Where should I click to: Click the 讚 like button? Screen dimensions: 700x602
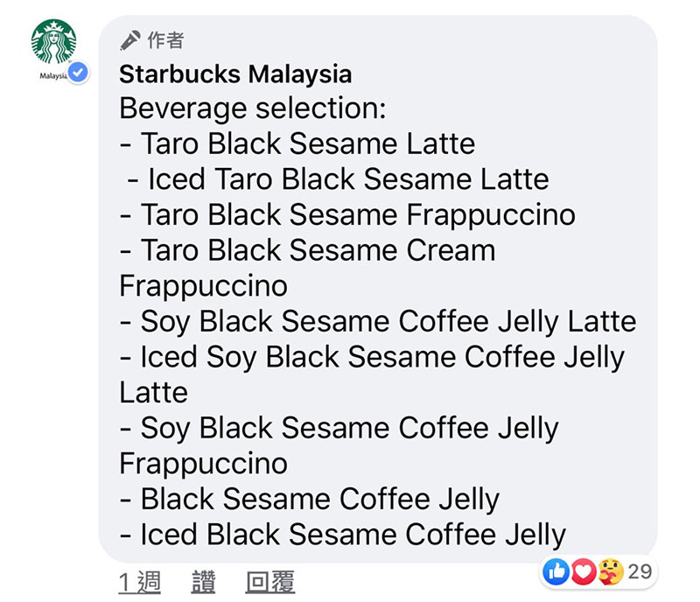[x=204, y=582]
